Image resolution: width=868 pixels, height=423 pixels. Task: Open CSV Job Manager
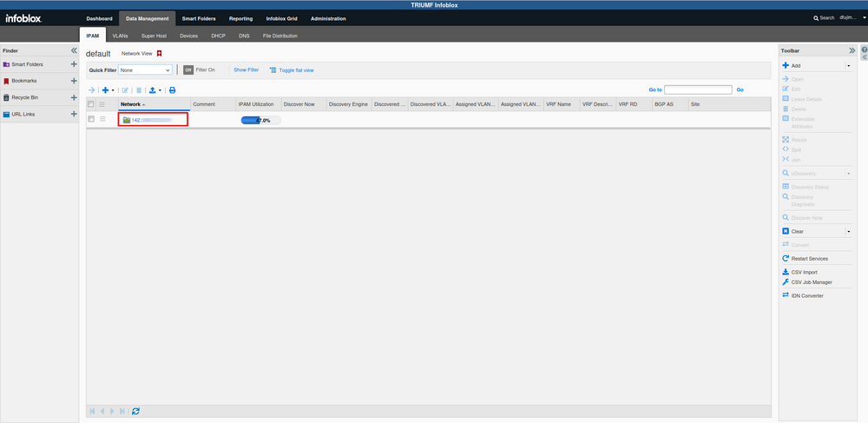pyautogui.click(x=811, y=282)
